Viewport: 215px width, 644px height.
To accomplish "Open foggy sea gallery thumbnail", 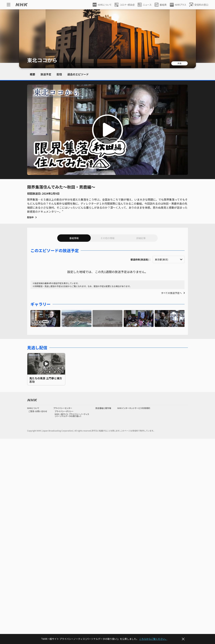I will (x=107, y=318).
